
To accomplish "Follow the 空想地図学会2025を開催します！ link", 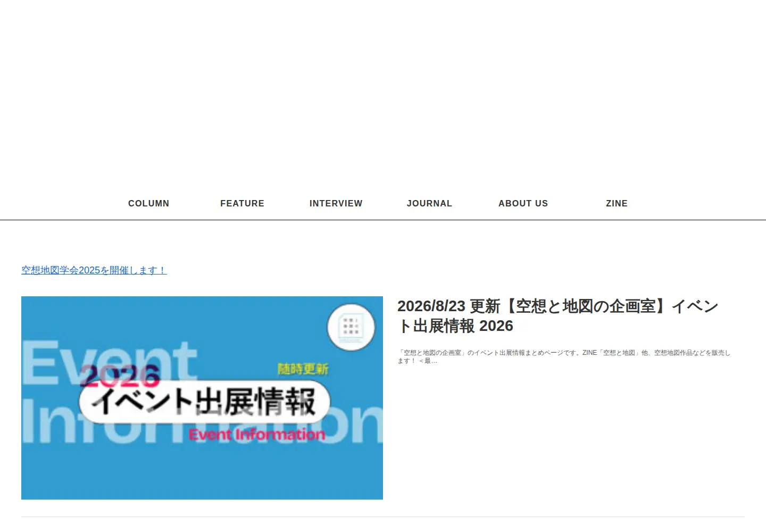I will (94, 270).
